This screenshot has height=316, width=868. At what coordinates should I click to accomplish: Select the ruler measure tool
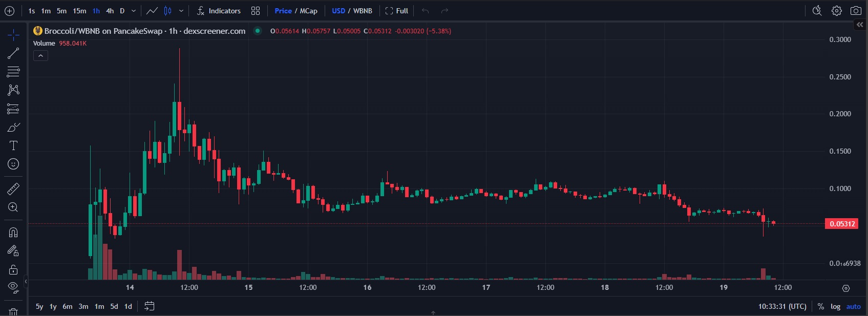(x=13, y=189)
